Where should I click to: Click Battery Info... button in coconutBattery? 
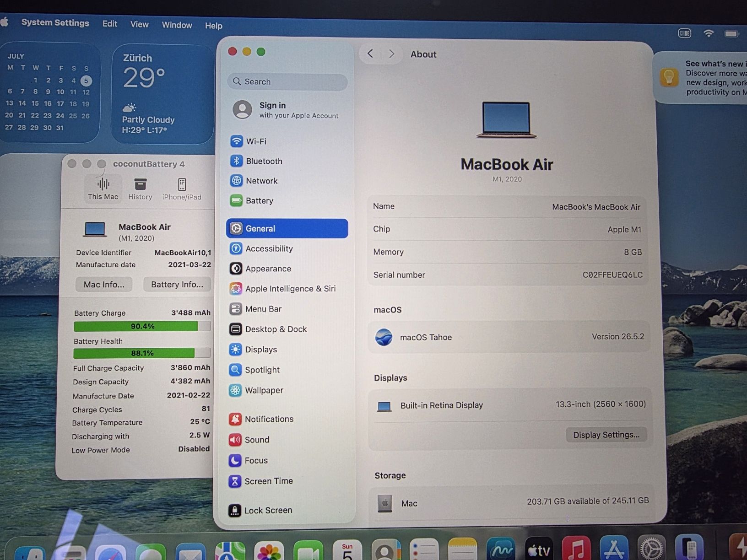[x=177, y=284]
